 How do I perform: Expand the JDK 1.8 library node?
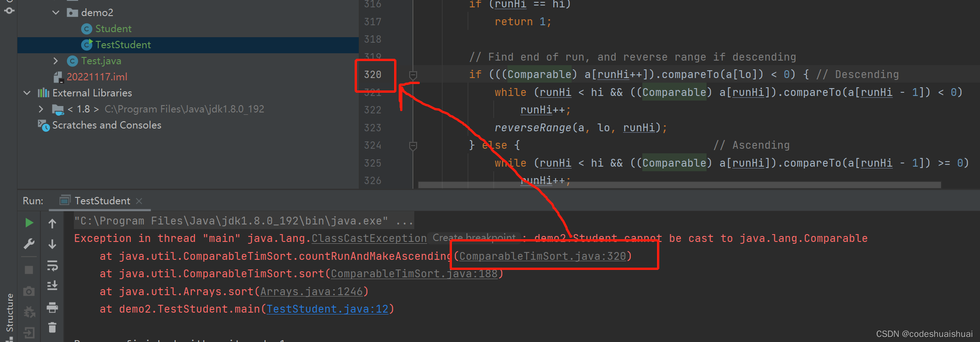(41, 109)
